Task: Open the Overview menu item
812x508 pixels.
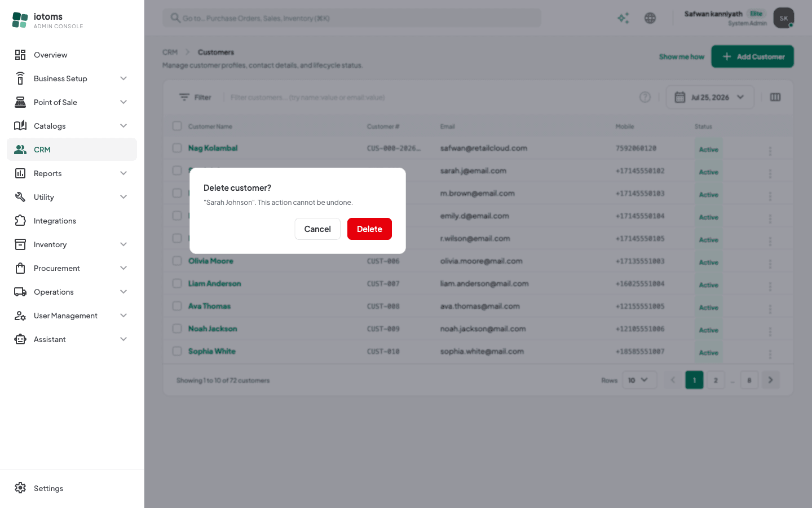Action: tap(72, 55)
